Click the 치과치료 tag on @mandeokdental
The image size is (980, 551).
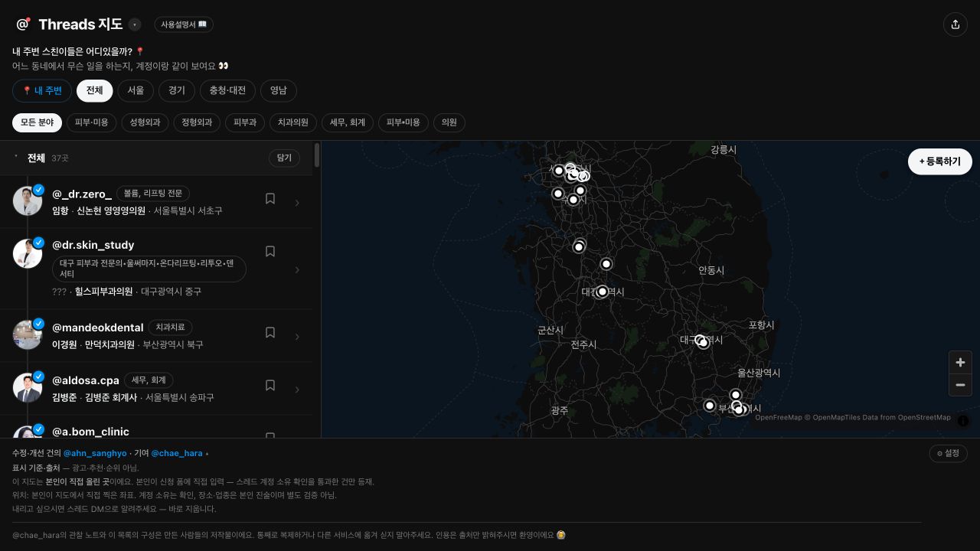tap(170, 328)
